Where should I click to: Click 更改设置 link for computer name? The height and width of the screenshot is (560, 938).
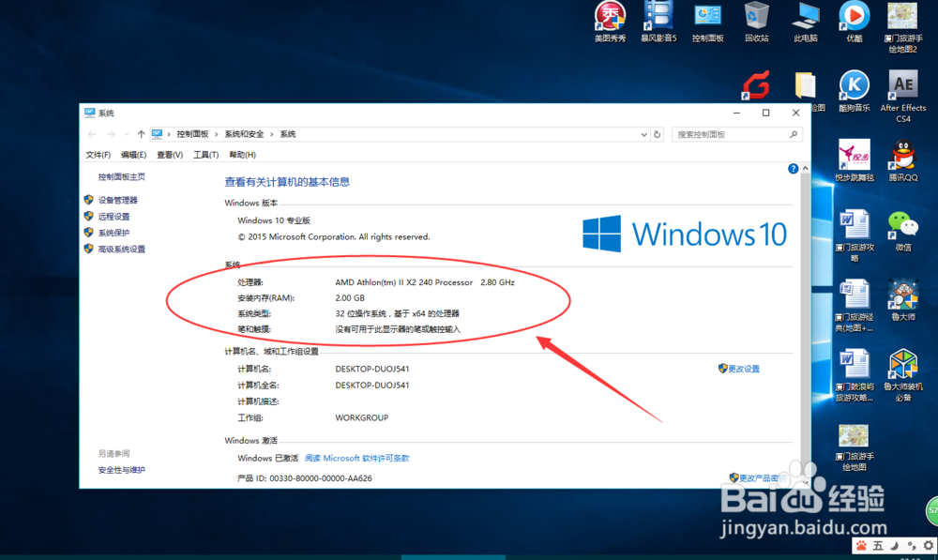[x=744, y=369]
